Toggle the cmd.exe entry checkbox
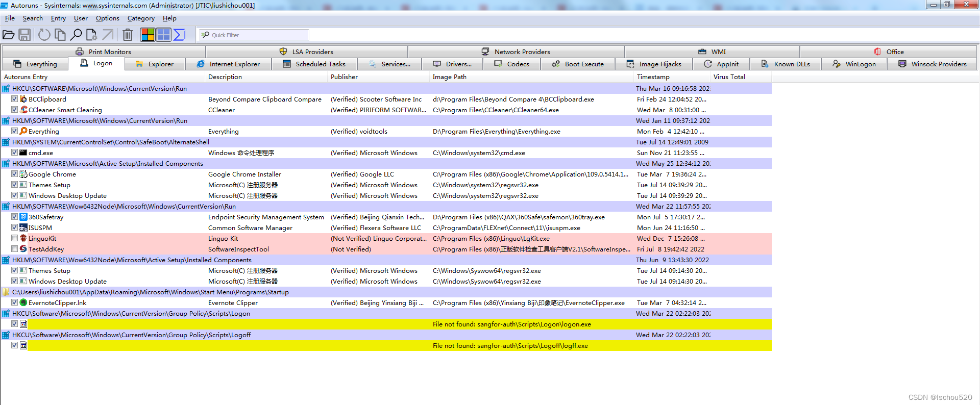The image size is (980, 405). 14,153
